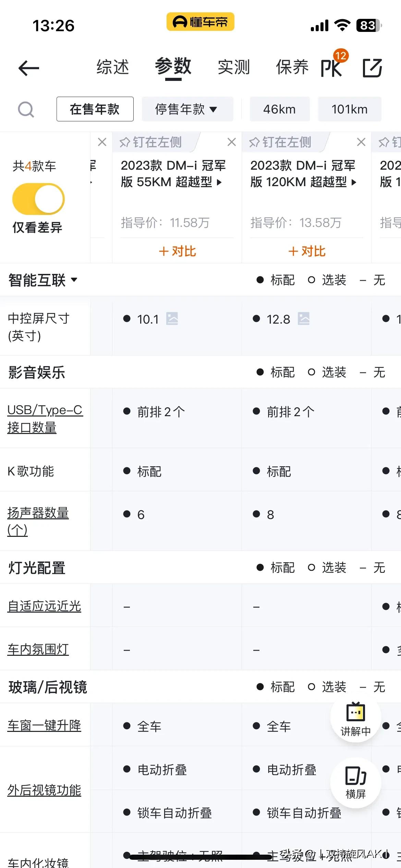Open model picker for 55KM 超越型
The image size is (401, 868).
coord(173,173)
